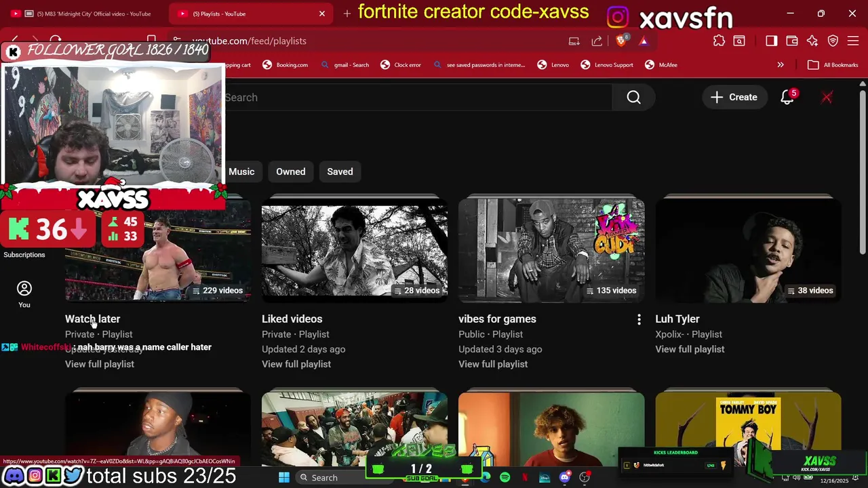Viewport: 868px width, 488px height.
Task: Open the Brave Wallet icon
Action: tap(791, 41)
